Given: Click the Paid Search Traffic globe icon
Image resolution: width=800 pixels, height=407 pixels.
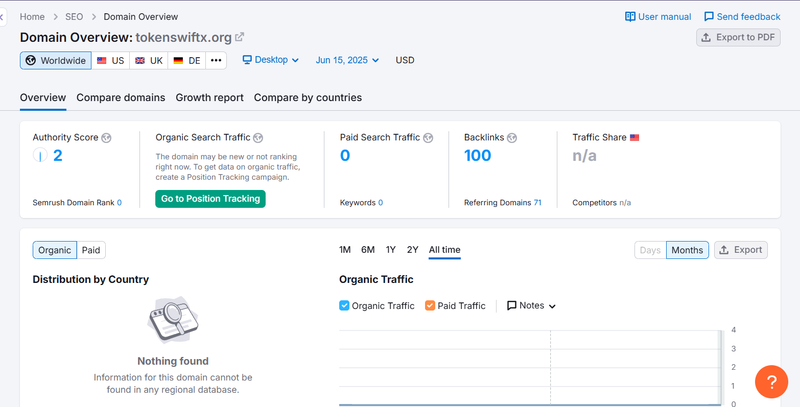Looking at the screenshot, I should (x=428, y=138).
